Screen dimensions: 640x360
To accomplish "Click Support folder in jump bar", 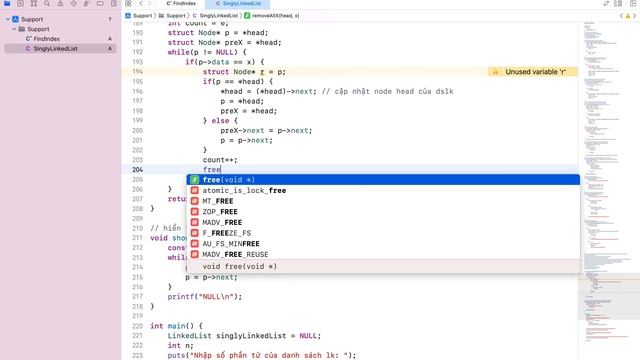I will pyautogui.click(x=172, y=16).
